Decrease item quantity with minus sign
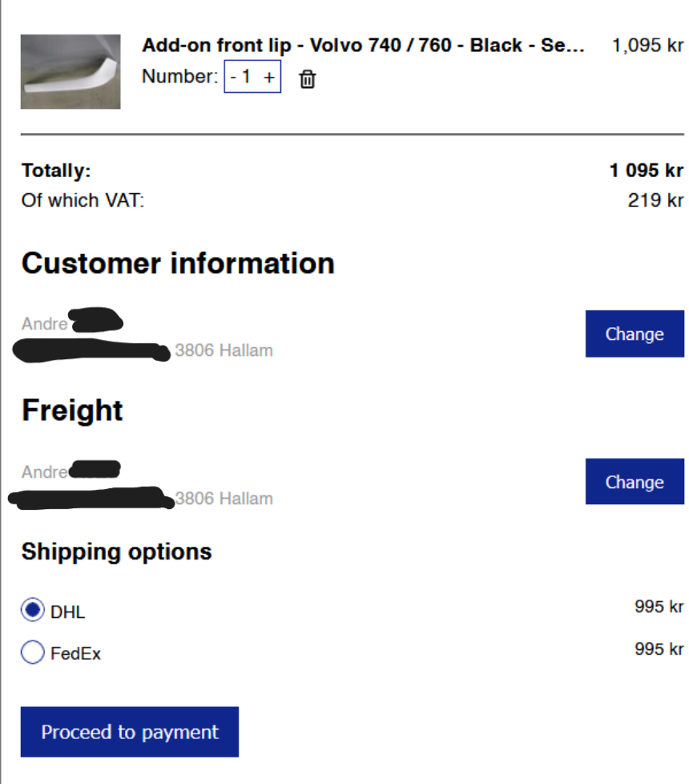The width and height of the screenshot is (689, 784). coord(233,77)
